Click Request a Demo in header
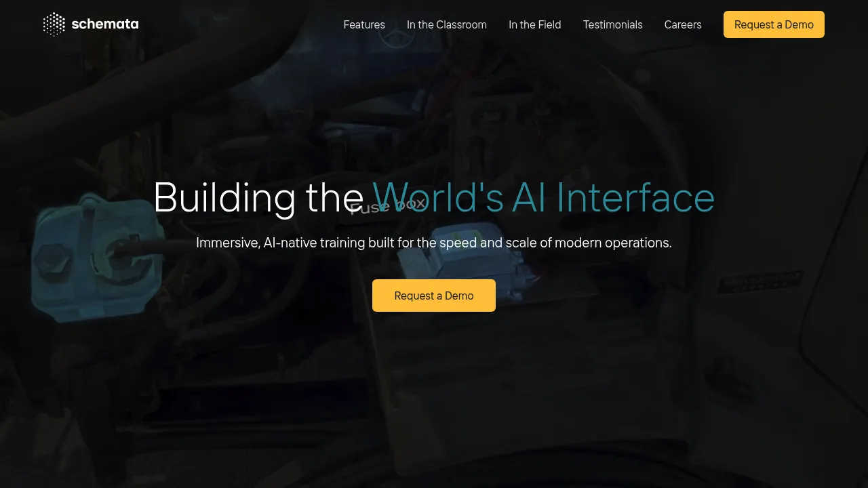The image size is (868, 488). click(x=774, y=24)
